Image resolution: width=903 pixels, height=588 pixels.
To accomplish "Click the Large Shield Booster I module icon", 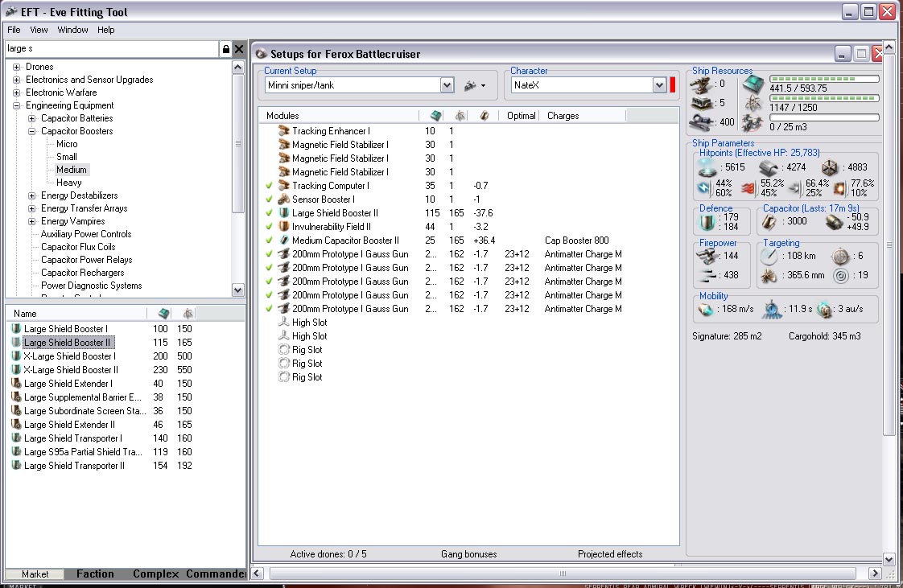I will click(x=16, y=329).
